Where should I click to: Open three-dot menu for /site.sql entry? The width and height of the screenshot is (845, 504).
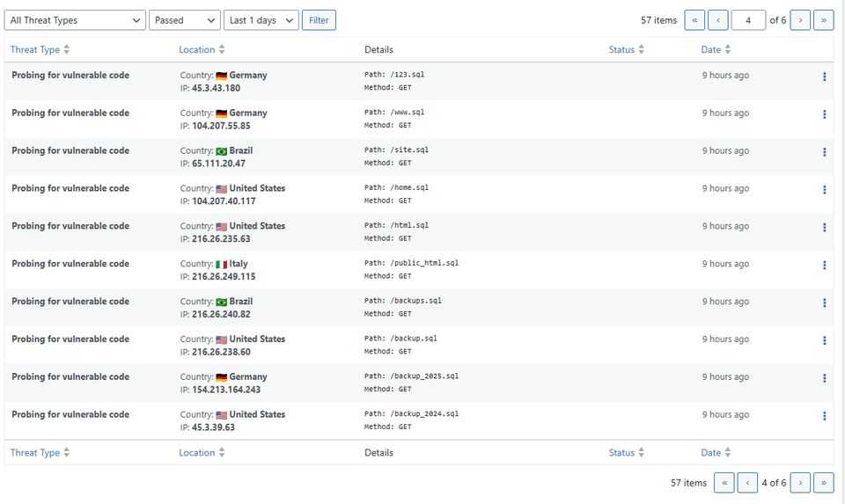[824, 152]
